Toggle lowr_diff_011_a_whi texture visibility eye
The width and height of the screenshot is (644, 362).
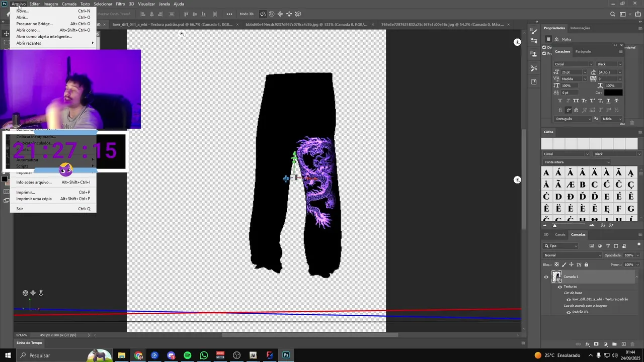click(569, 300)
